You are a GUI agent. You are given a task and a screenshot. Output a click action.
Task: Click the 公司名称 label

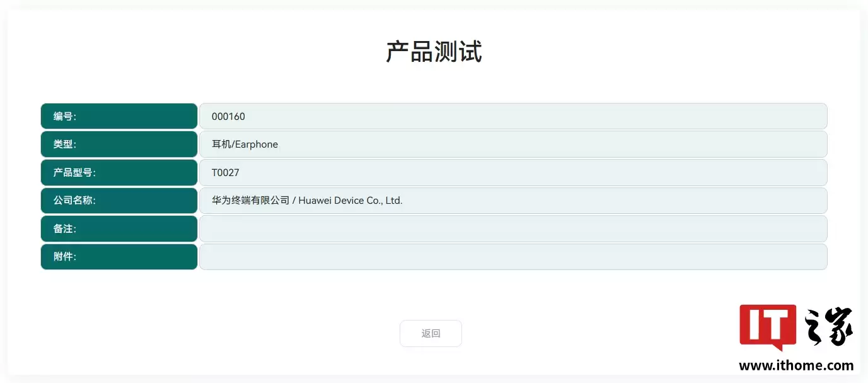(119, 200)
